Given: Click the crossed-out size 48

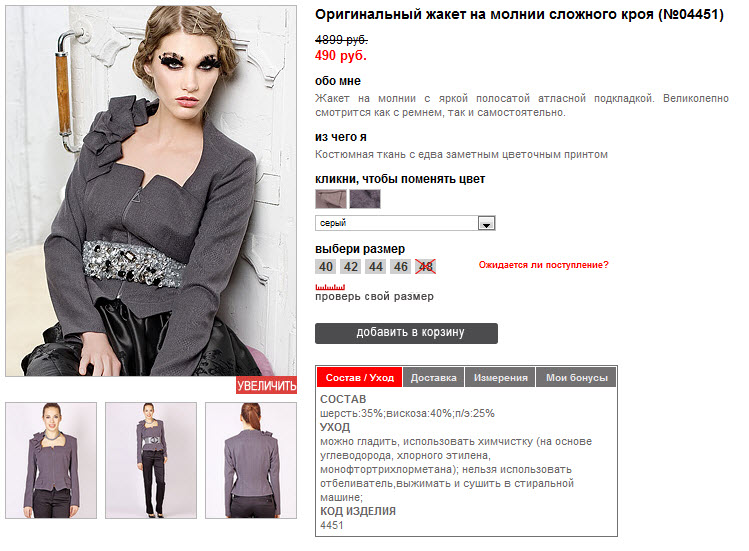Looking at the screenshot, I should coord(425,267).
